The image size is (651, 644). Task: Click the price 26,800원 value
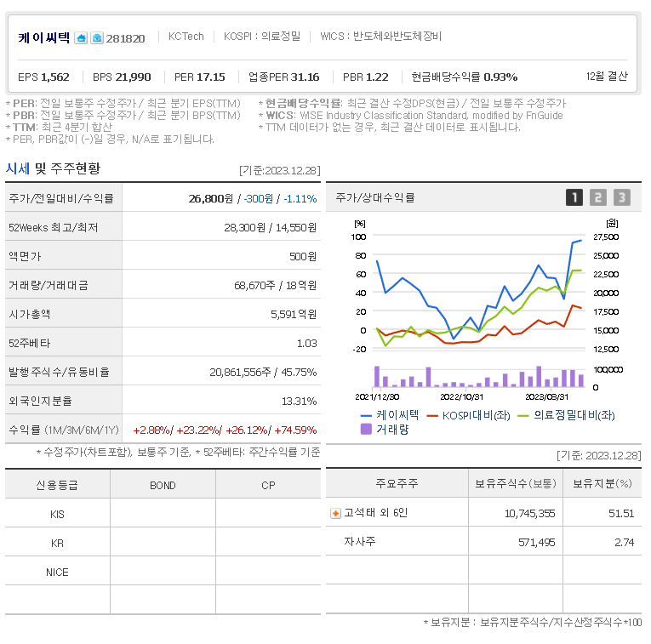tap(211, 199)
